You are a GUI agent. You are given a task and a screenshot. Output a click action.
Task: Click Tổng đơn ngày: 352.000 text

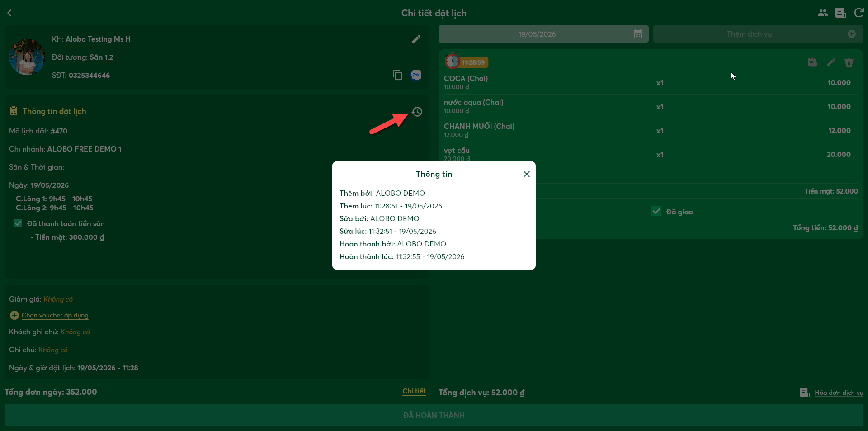[x=51, y=392]
